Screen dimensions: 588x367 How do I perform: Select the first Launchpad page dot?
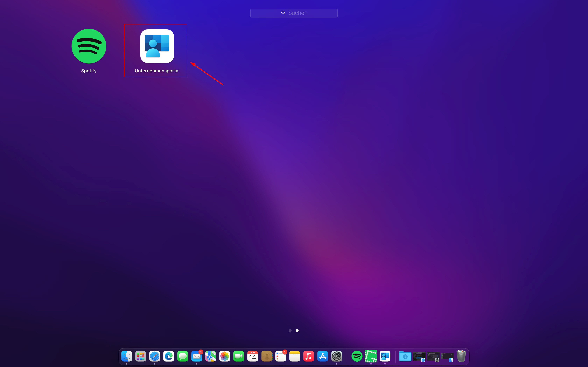290,331
